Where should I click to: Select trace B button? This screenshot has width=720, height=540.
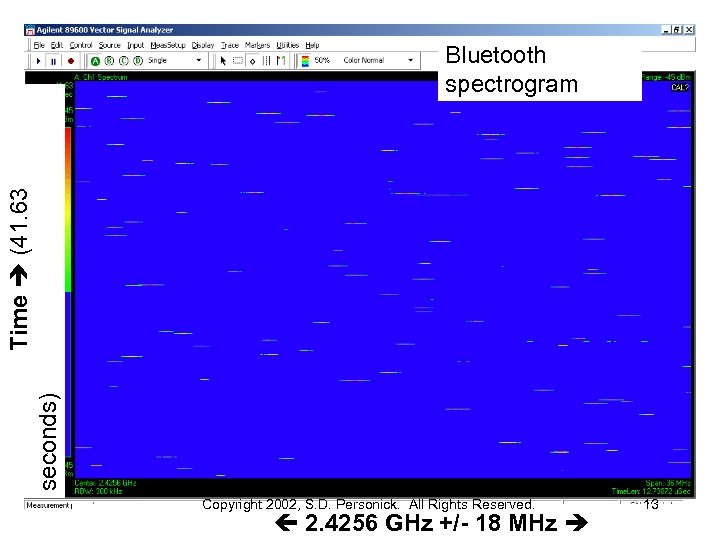click(109, 61)
